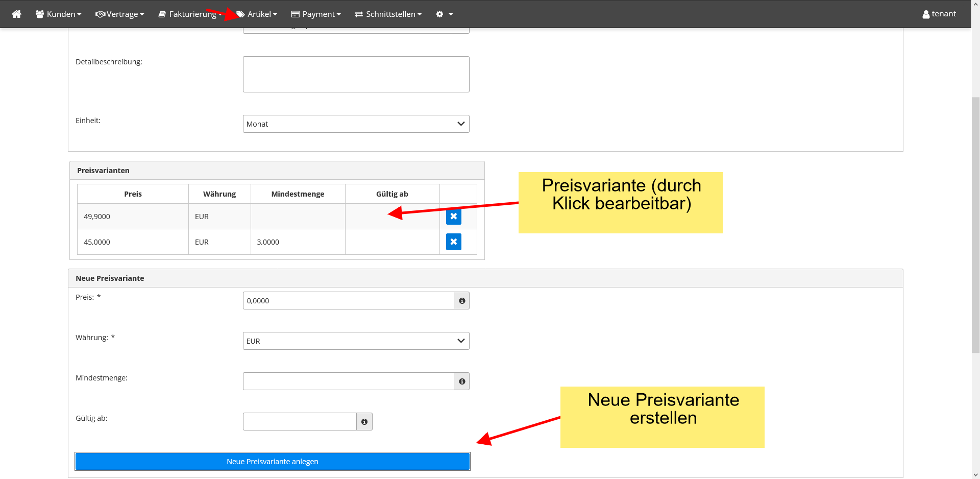Viewport: 980px width, 479px height.
Task: Delete the 49,9000 EUR price variant
Action: click(x=453, y=217)
